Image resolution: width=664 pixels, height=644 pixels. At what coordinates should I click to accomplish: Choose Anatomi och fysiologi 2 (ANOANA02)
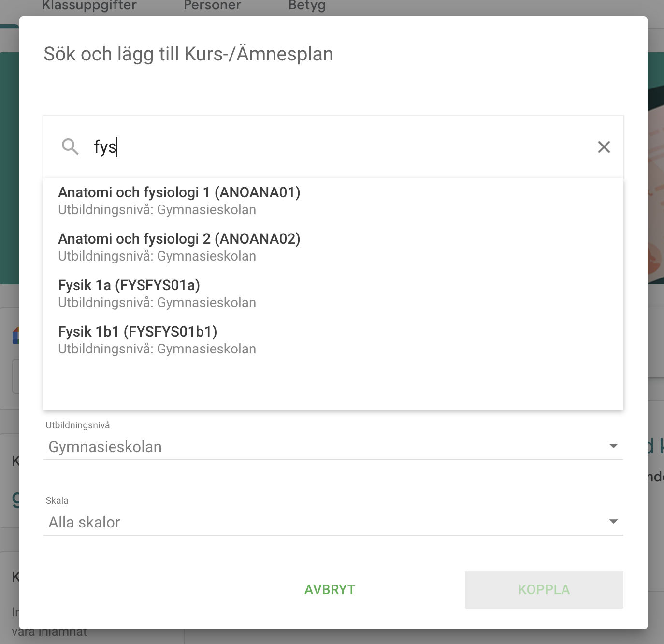coord(179,239)
